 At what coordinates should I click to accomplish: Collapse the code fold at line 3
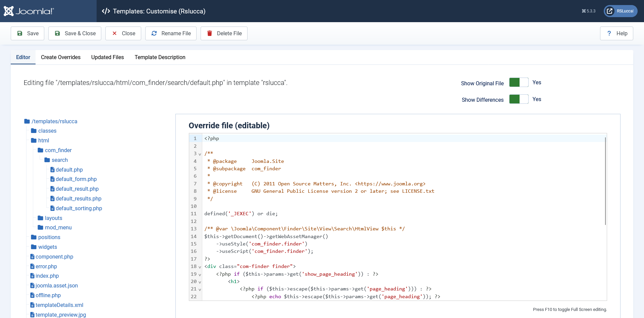pos(200,154)
